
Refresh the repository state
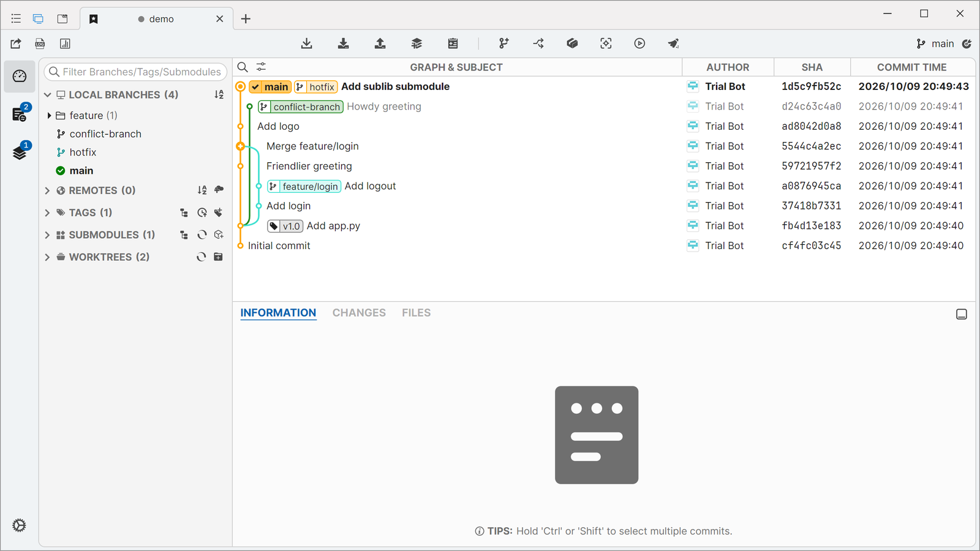point(967,43)
